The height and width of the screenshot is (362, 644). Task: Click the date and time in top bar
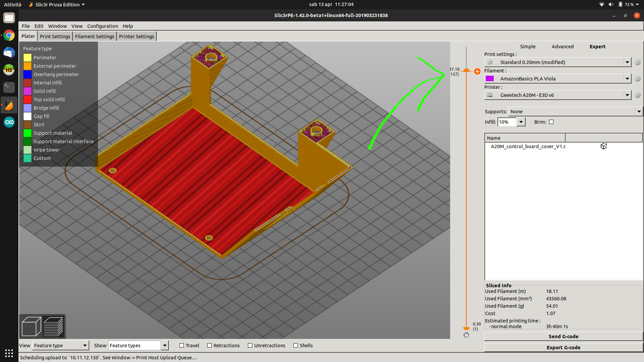331,4
